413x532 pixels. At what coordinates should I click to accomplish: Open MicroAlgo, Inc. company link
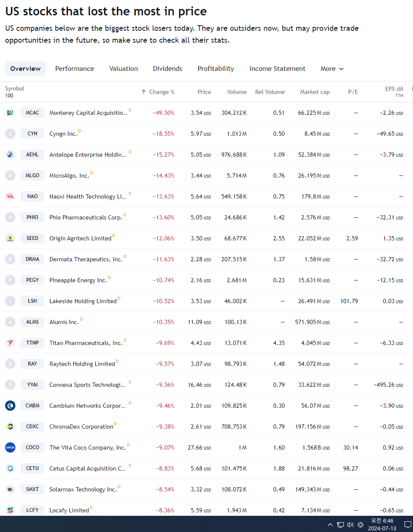[x=69, y=175]
